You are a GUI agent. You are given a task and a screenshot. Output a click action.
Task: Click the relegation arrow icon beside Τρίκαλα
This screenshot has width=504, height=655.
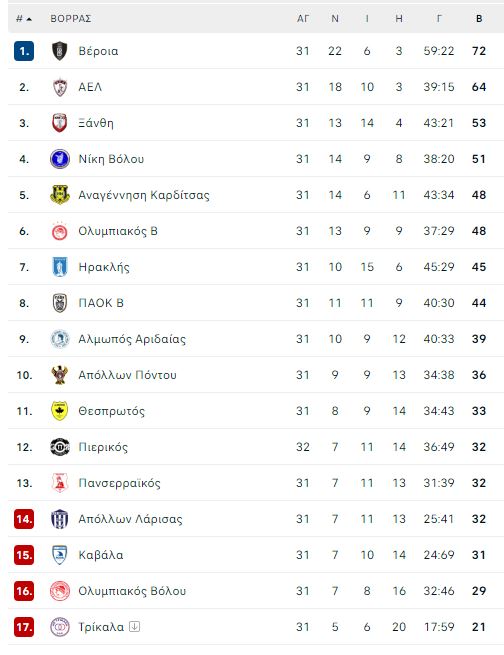pos(134,627)
